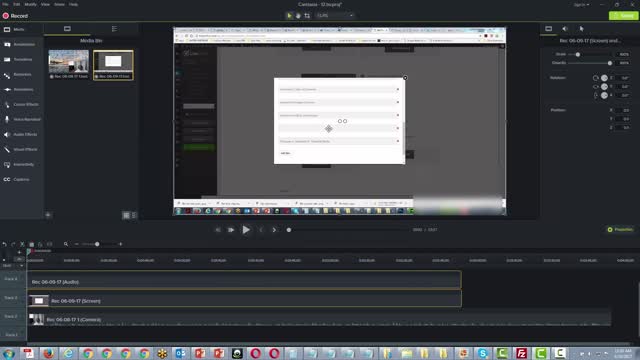Adjust the timeline zoom slider handle
This screenshot has height=360, width=640.
pyautogui.click(x=97, y=244)
